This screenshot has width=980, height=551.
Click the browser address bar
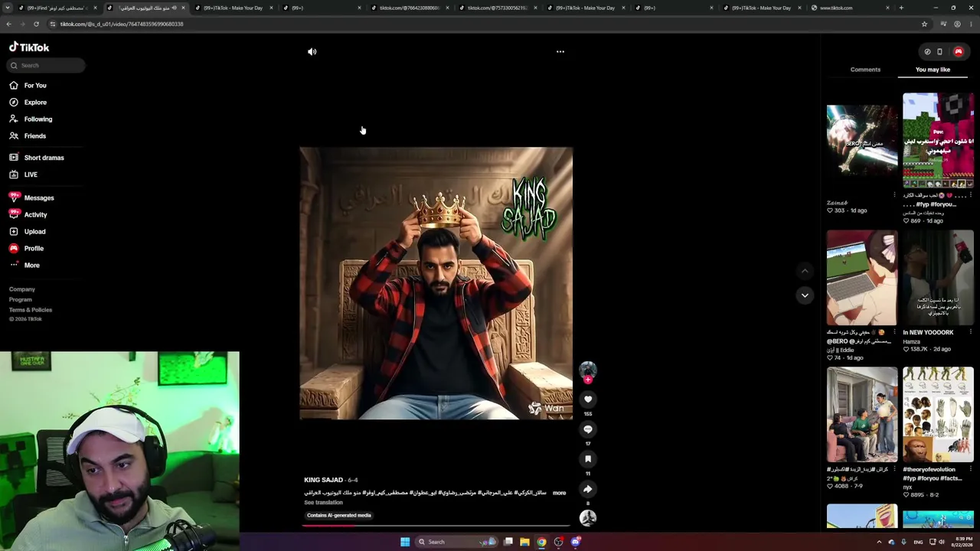[x=482, y=24]
